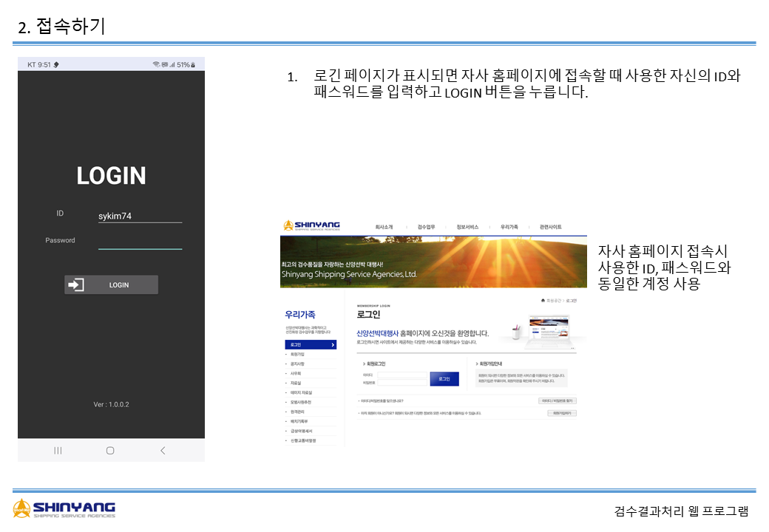This screenshot has width=769, height=532.
Task: Select 회원가입 in the website sidebar
Action: click(297, 354)
